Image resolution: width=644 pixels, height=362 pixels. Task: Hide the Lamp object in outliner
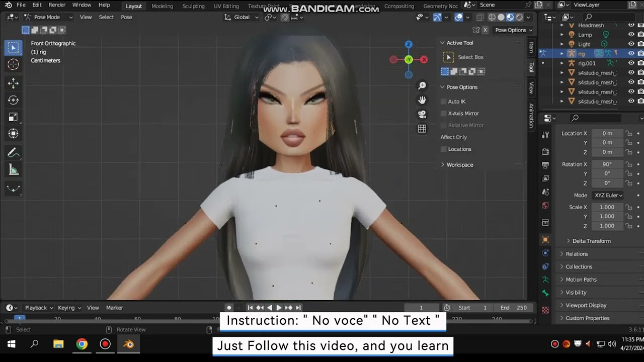[x=631, y=35]
